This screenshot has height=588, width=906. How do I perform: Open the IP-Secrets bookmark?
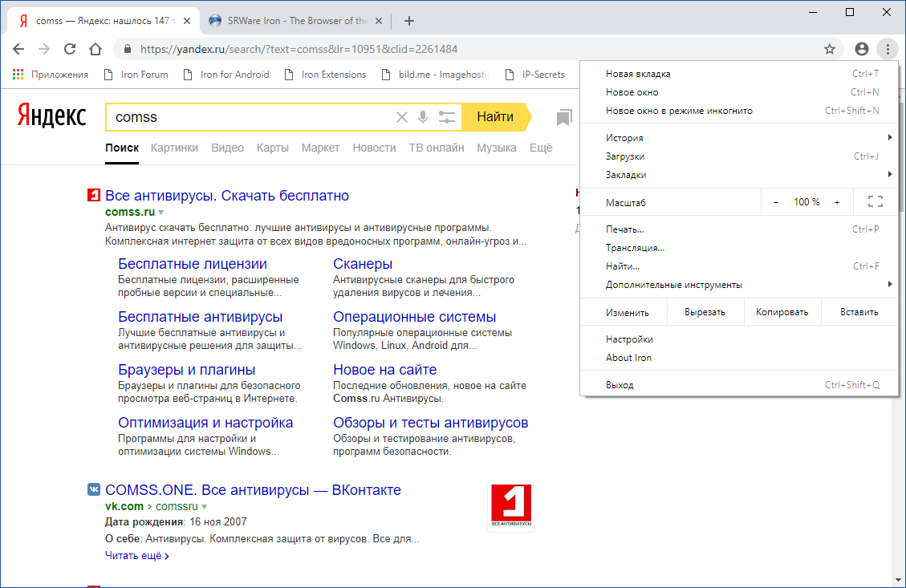tap(534, 75)
